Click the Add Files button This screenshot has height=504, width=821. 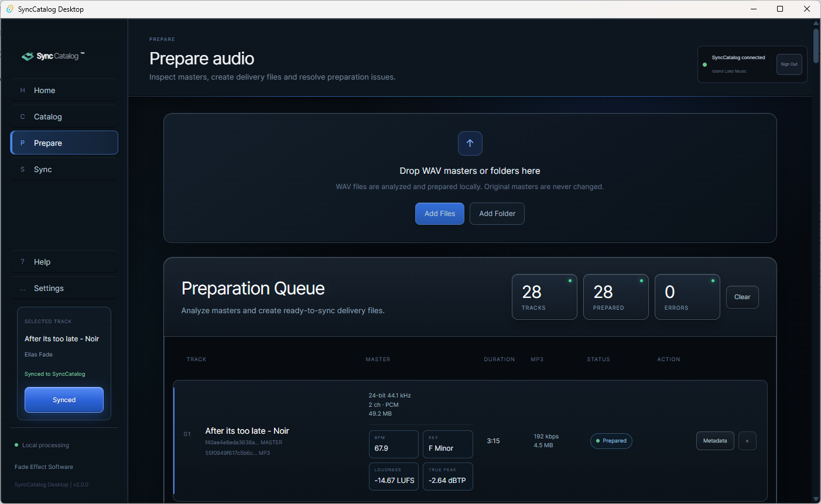[x=440, y=214]
